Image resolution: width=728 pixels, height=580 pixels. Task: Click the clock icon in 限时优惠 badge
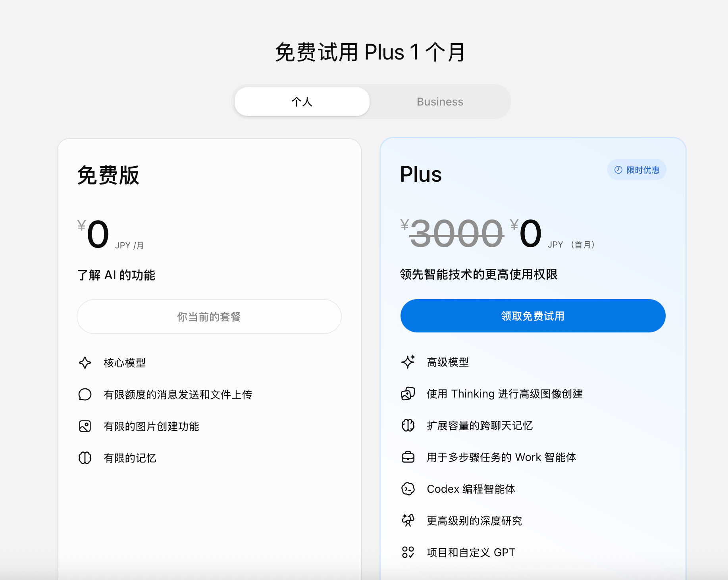pyautogui.click(x=618, y=170)
